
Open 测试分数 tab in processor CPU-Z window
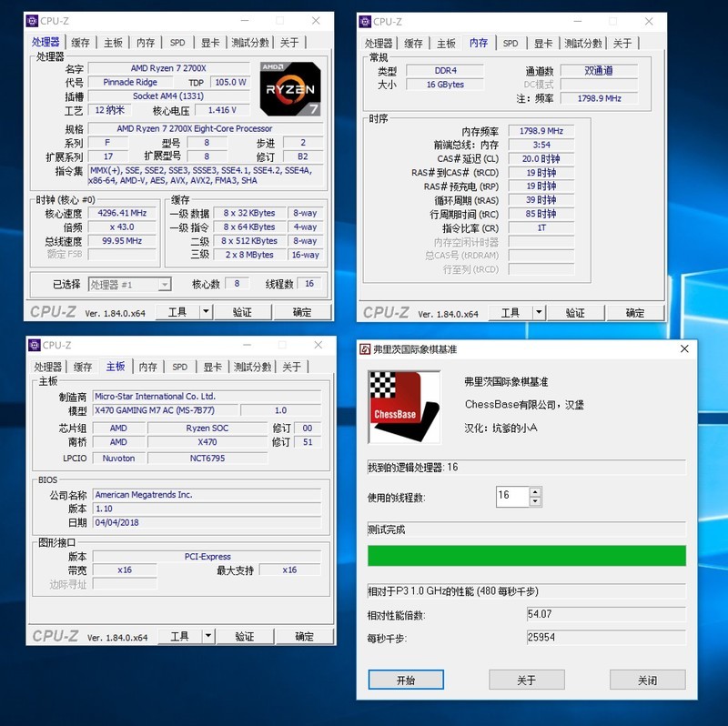click(250, 43)
